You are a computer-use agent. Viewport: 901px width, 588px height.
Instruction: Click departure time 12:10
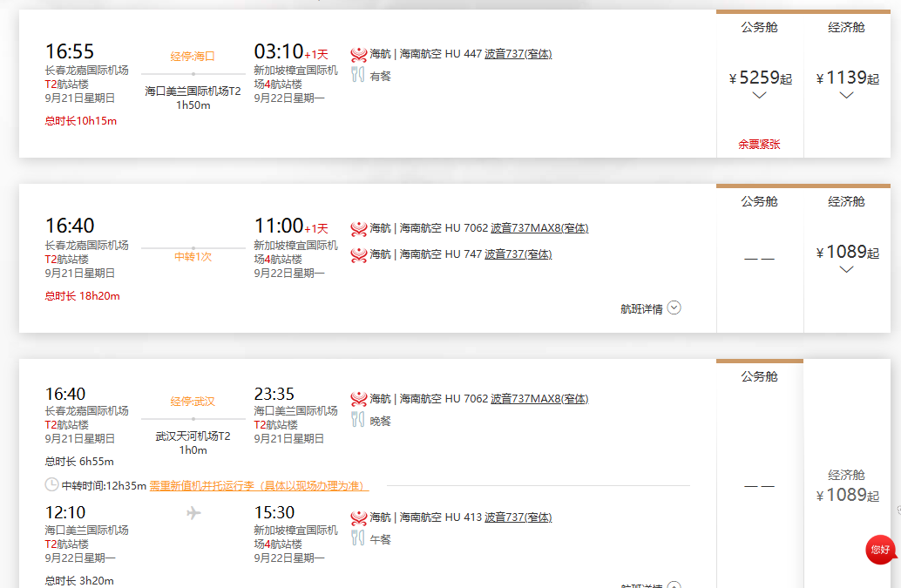coord(65,512)
